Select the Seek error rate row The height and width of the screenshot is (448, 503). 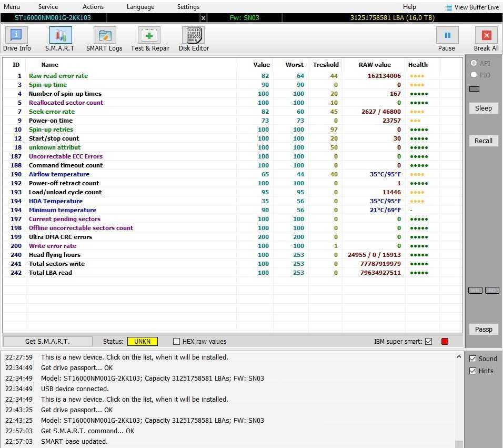pos(233,112)
